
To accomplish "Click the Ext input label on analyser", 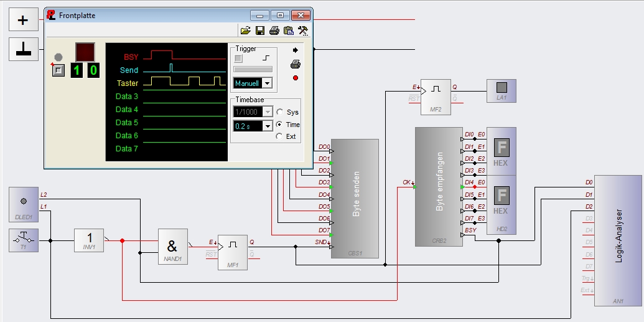I will 587,290.
